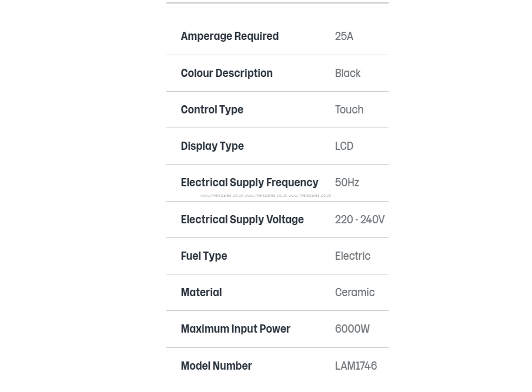Select the LAM1746 model number value
The height and width of the screenshot is (392, 532).
tap(356, 366)
